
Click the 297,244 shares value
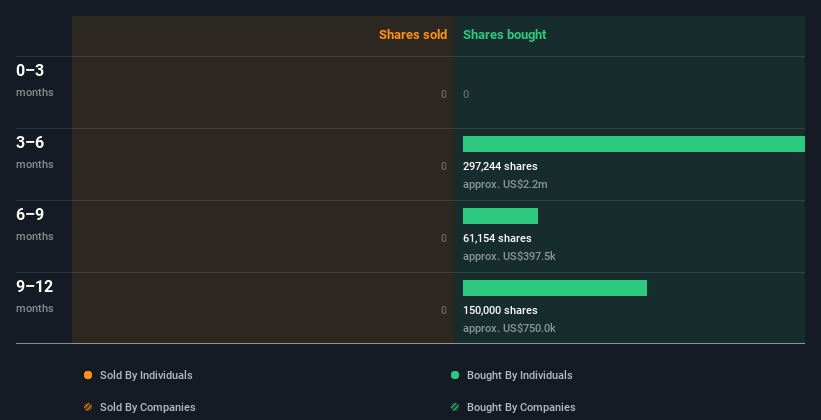[x=500, y=166]
